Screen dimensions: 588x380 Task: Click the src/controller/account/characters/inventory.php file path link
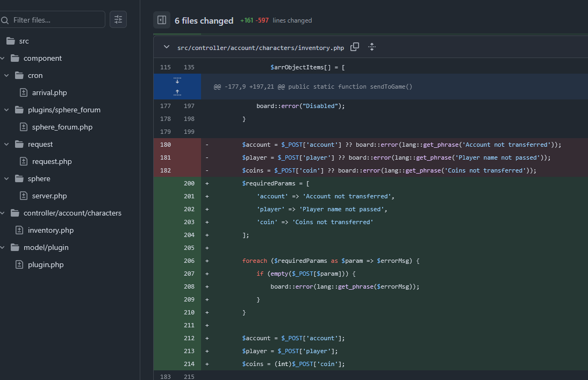pyautogui.click(x=261, y=48)
